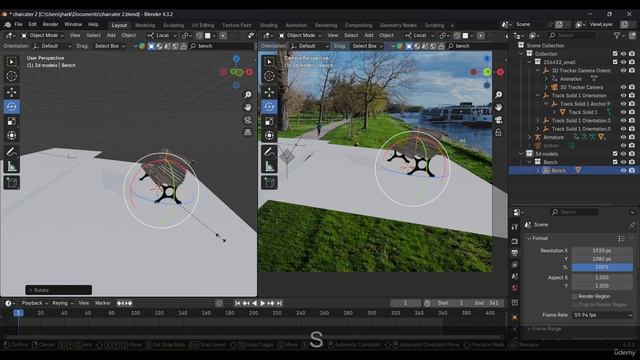
Task: Jump to the end frame button
Action: (x=279, y=303)
